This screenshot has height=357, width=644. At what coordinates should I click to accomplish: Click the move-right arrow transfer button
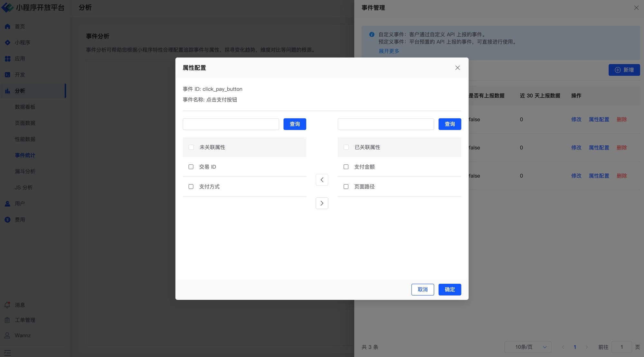coord(322,203)
